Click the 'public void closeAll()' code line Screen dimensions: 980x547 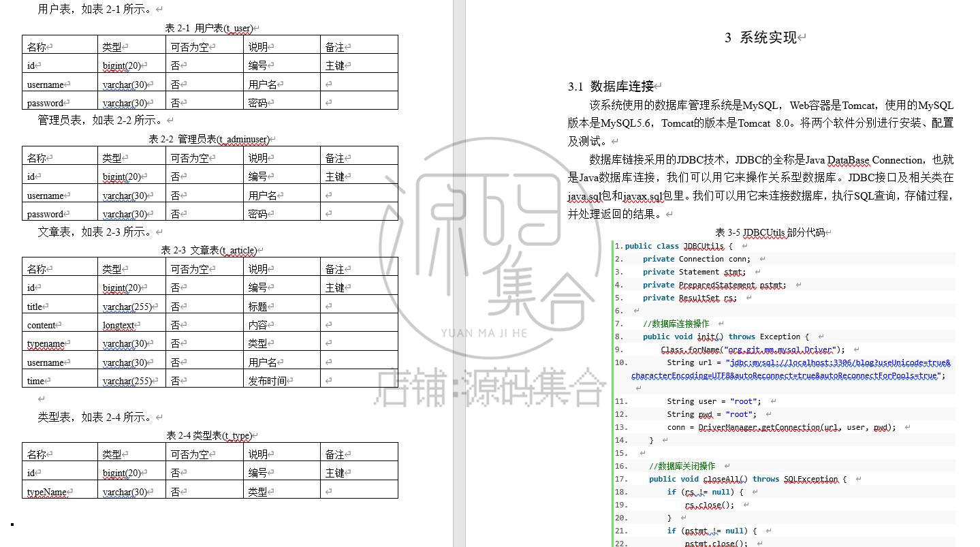click(x=747, y=479)
